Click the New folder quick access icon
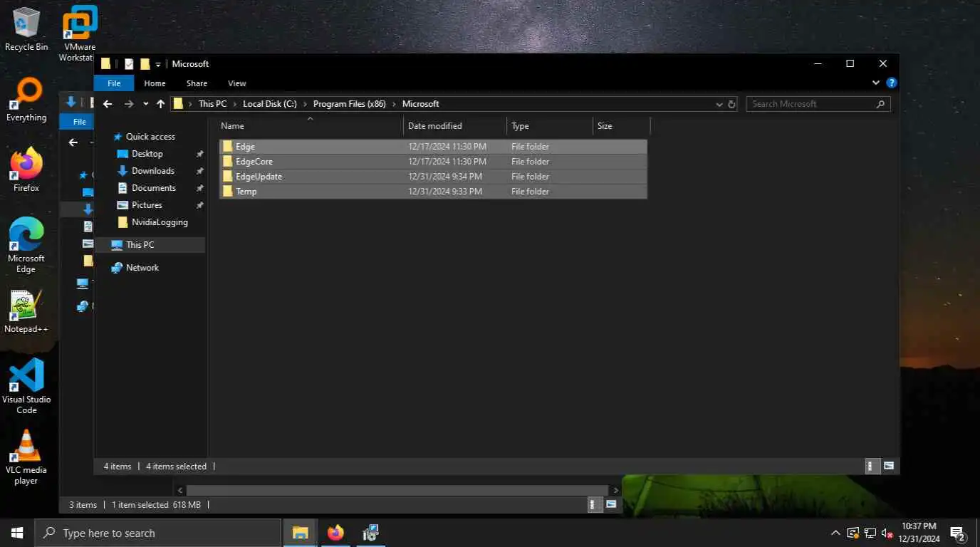 [x=145, y=64]
